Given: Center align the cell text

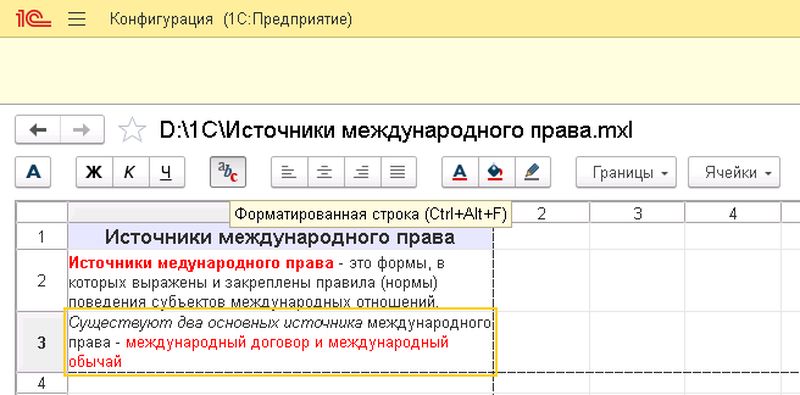Looking at the screenshot, I should click(x=325, y=172).
